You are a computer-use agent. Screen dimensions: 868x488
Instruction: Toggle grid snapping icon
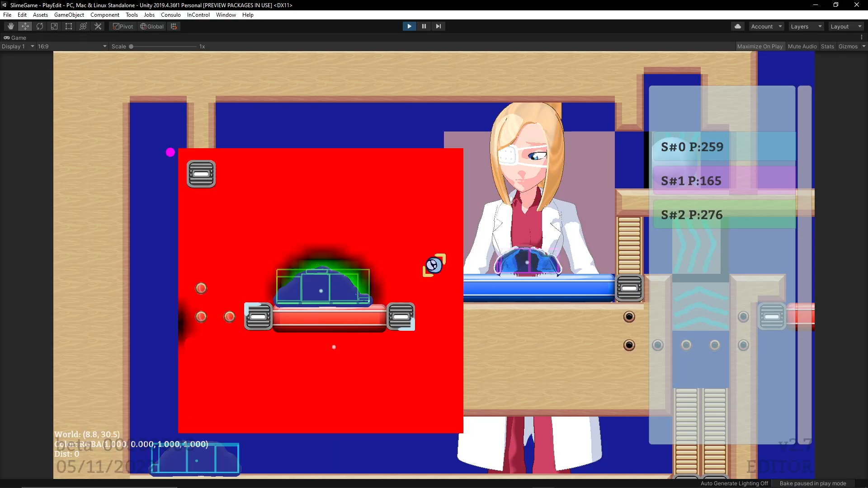pos(174,26)
